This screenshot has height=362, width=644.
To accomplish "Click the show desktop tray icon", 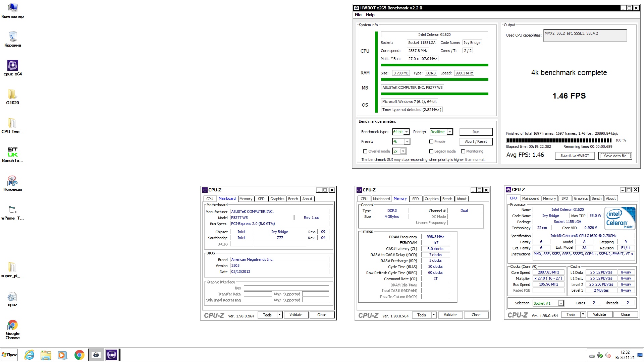I will click(640, 355).
